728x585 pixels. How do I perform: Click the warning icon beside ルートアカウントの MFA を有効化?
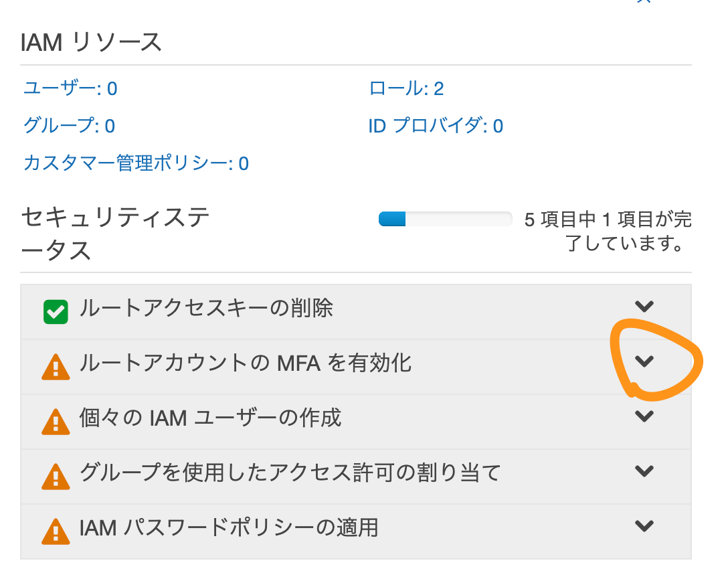point(56,367)
